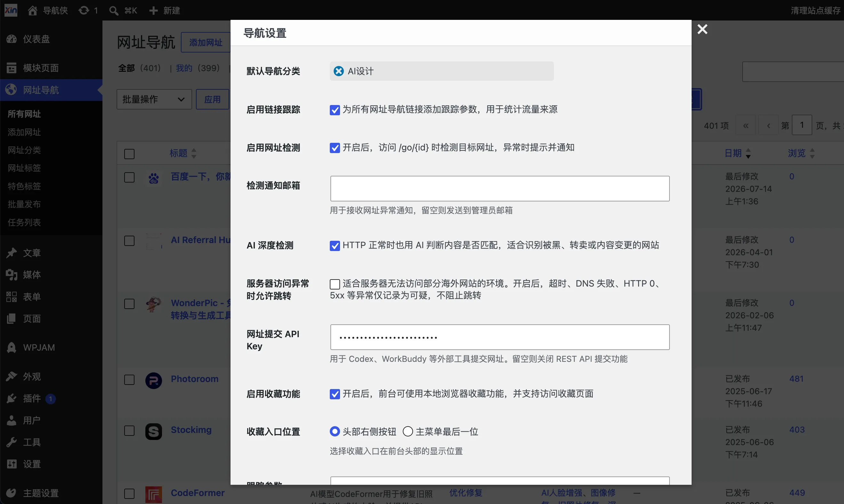The image size is (844, 504).
Task: Tick the checkbox for the Photoroom row
Action: click(129, 379)
